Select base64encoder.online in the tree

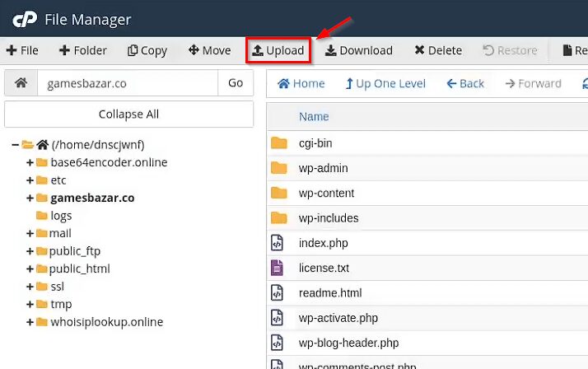pyautogui.click(x=109, y=162)
